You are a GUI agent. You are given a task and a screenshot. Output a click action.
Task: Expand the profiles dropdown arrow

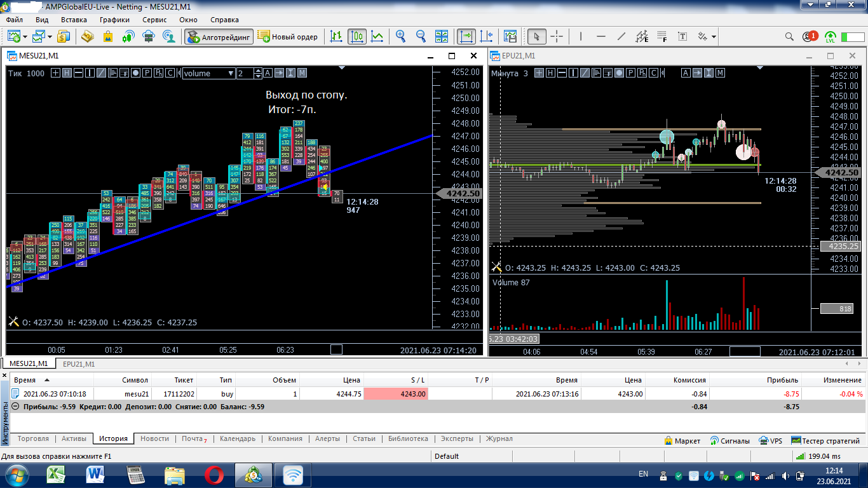click(50, 37)
